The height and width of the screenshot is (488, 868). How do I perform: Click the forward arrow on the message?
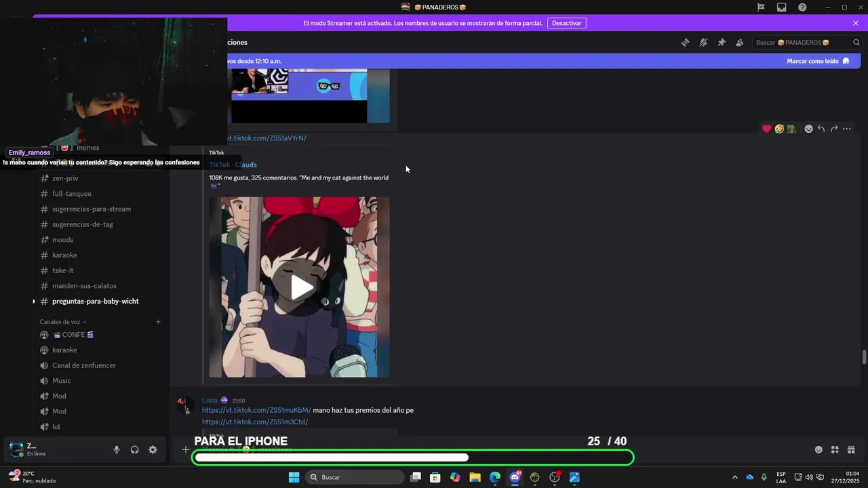pyautogui.click(x=834, y=129)
